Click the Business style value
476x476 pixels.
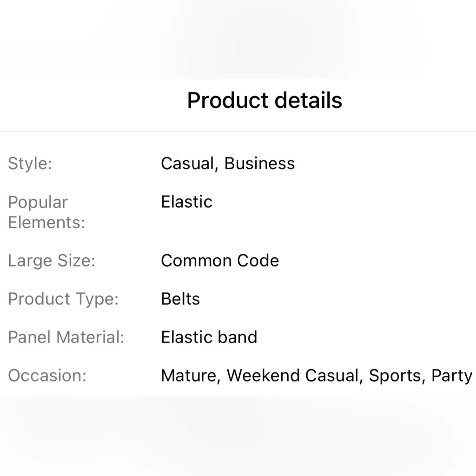[x=259, y=164]
